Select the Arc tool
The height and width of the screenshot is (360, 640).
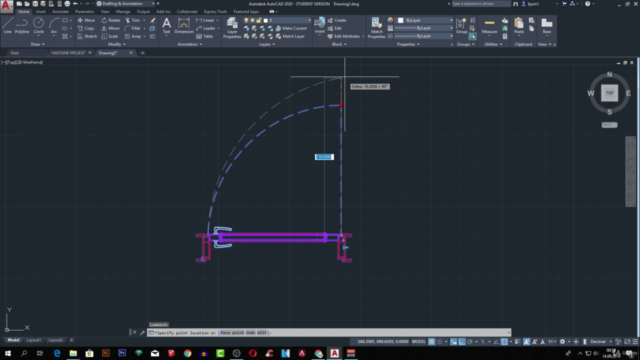[53, 26]
